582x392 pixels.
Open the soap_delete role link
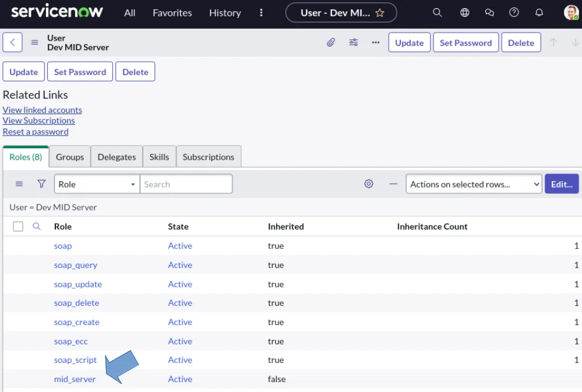[76, 303]
